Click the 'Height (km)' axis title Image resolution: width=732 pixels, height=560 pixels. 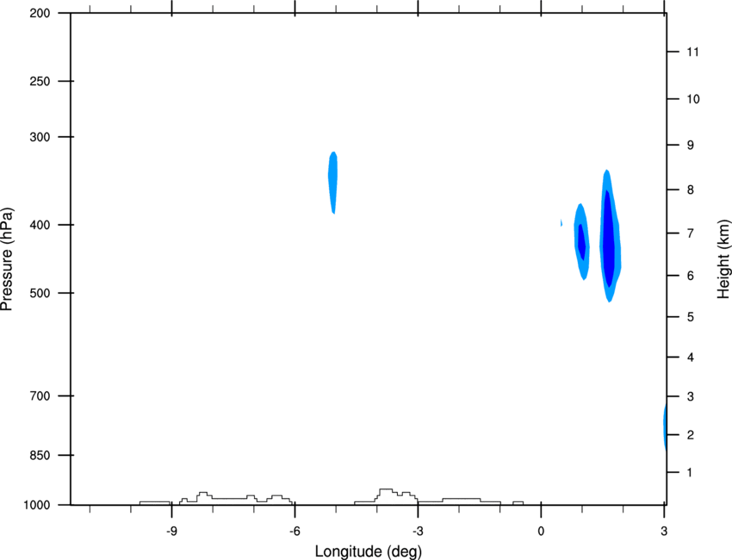pos(723,259)
